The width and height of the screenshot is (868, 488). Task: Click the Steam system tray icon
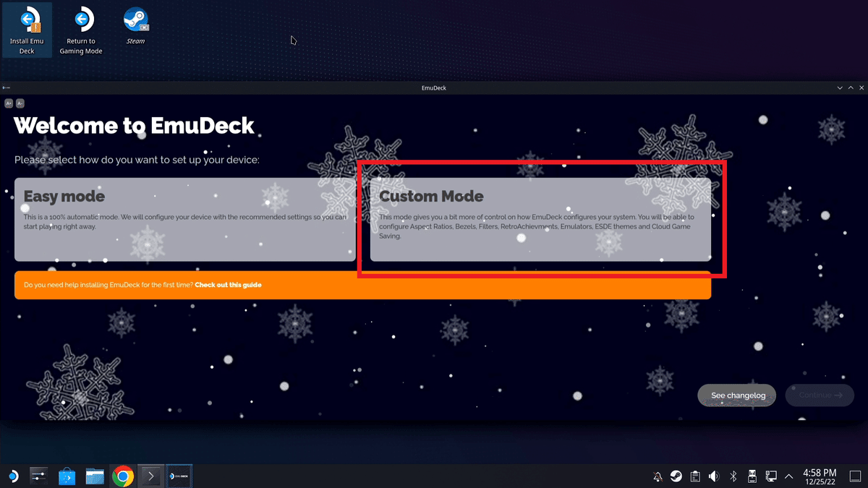[x=676, y=476]
